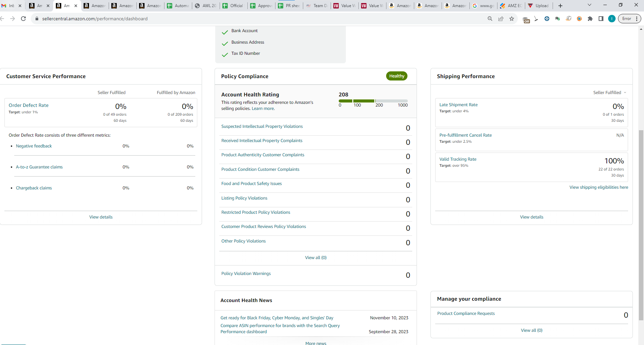Click the More news link
Image resolution: width=644 pixels, height=345 pixels.
click(x=316, y=343)
